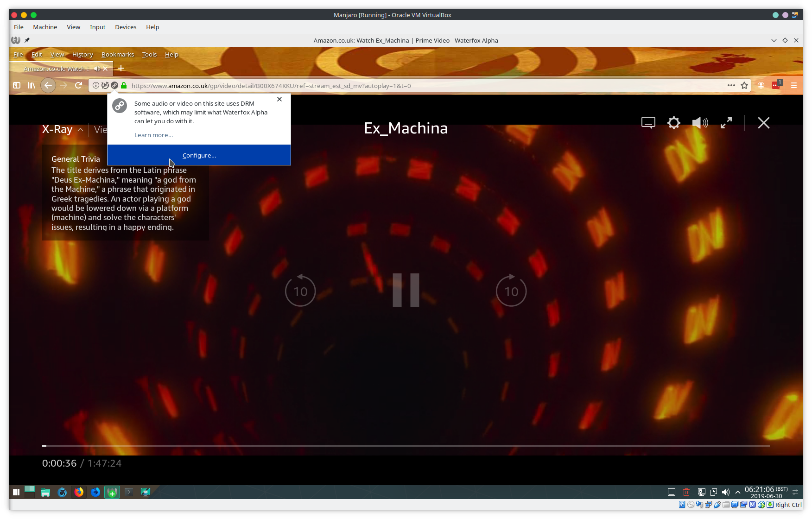Collapse the X-Ray panel

click(x=81, y=130)
